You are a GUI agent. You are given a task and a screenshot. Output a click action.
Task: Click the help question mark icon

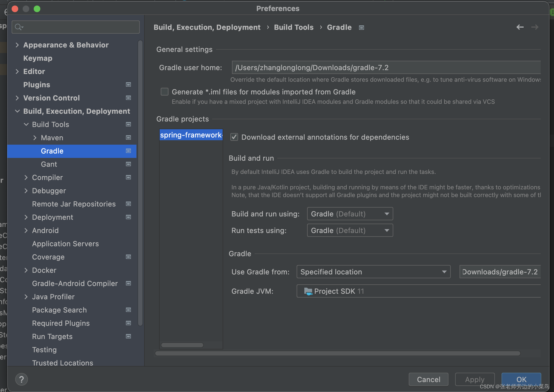click(22, 379)
